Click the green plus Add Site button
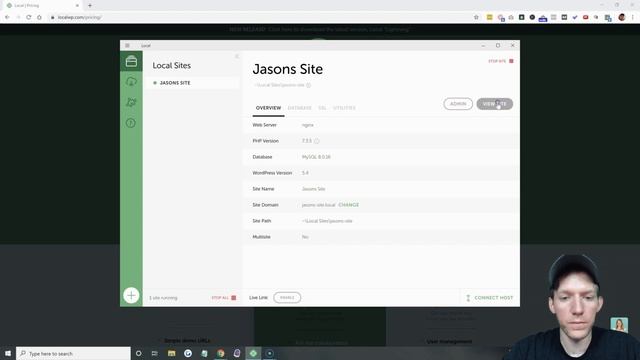Image resolution: width=640 pixels, height=360 pixels. point(131,295)
